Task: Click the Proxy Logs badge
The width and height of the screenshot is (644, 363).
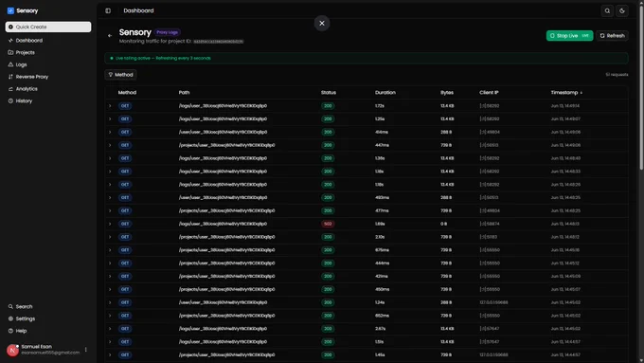Action: coord(168,32)
